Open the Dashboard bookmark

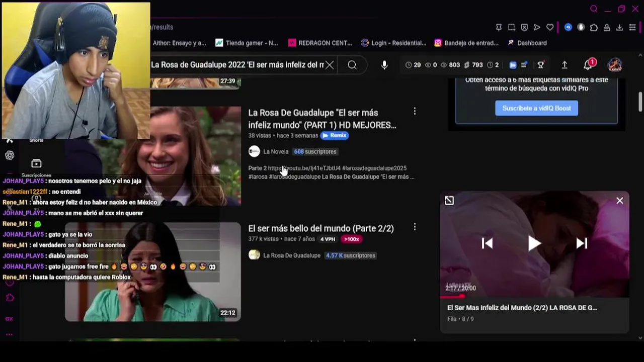pos(527,43)
